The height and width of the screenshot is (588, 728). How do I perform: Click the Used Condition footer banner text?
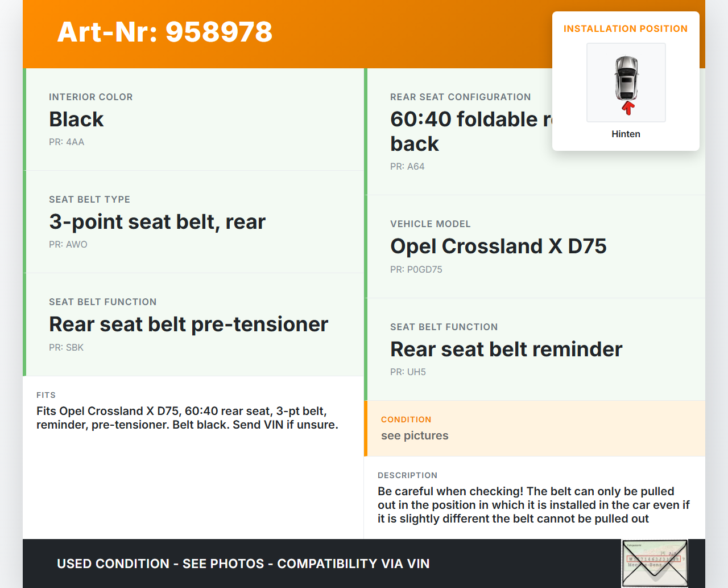pos(243,564)
